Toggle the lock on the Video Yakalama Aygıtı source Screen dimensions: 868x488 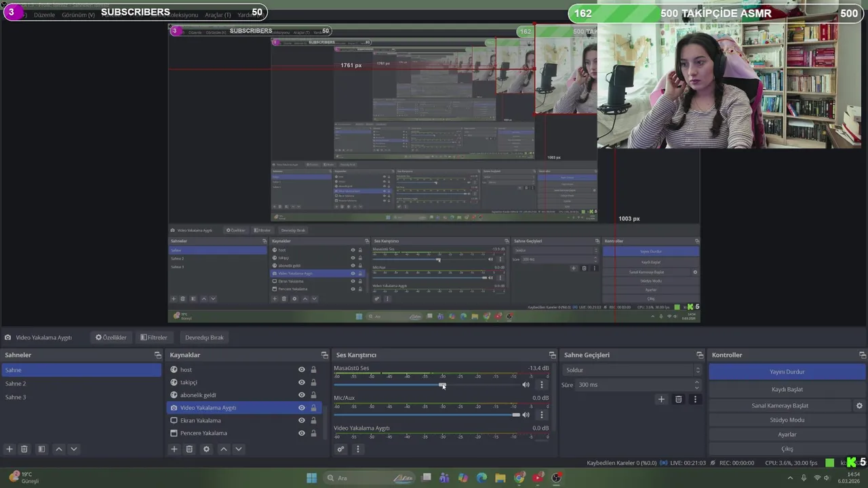(313, 408)
